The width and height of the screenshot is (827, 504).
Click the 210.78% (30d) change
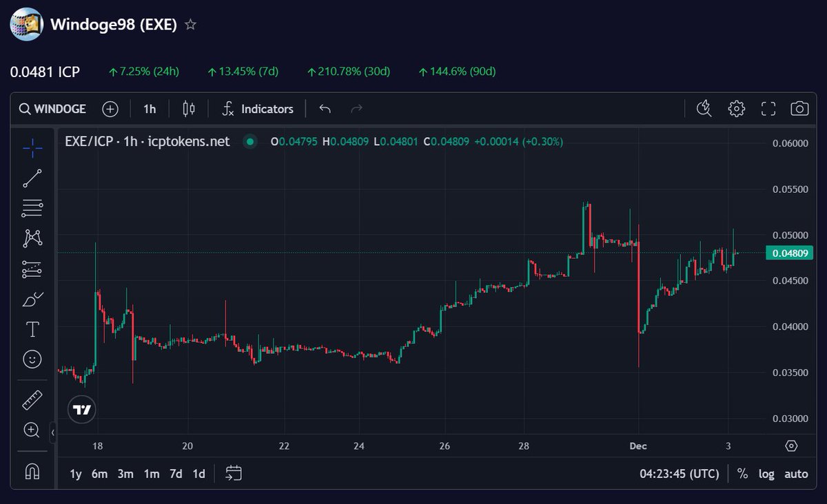click(348, 72)
